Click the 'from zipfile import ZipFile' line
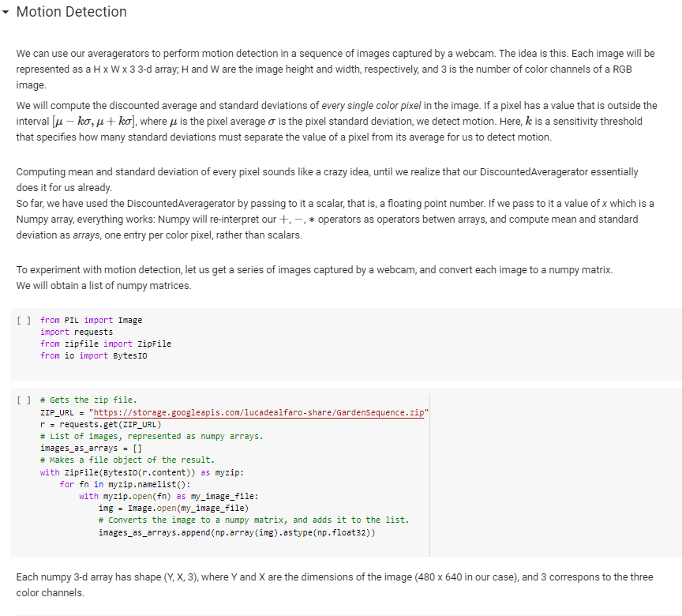 (x=106, y=344)
